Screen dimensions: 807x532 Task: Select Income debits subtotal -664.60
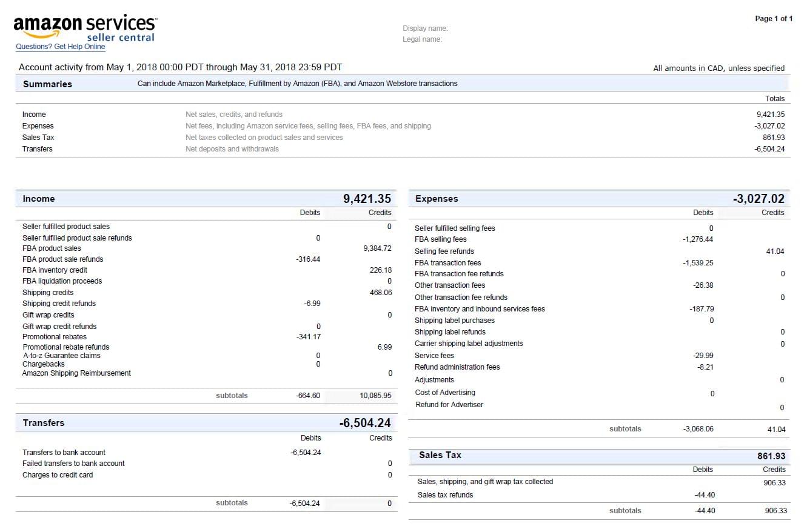tap(308, 396)
